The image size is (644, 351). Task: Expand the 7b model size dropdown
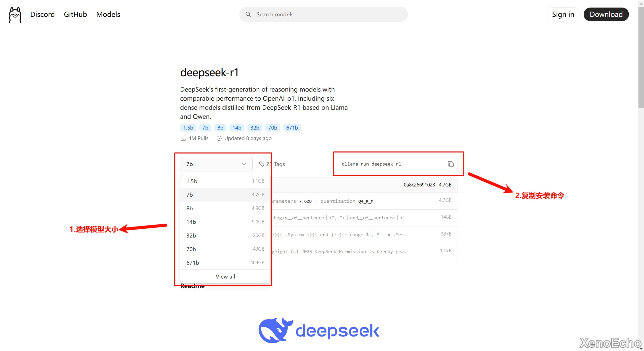tap(216, 164)
